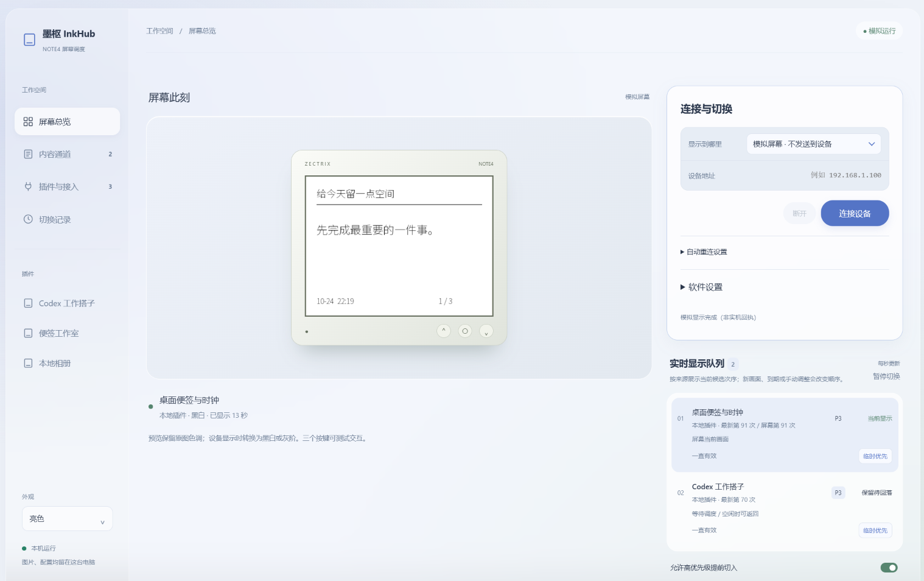Open 便签工作室 plugin in sidebar
The width and height of the screenshot is (924, 581).
tap(67, 333)
